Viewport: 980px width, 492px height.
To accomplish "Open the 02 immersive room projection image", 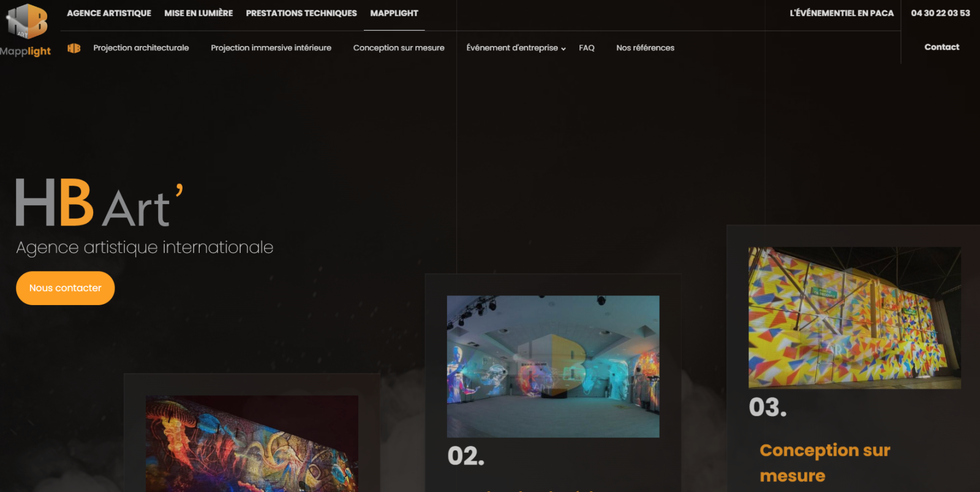I will pos(553,366).
